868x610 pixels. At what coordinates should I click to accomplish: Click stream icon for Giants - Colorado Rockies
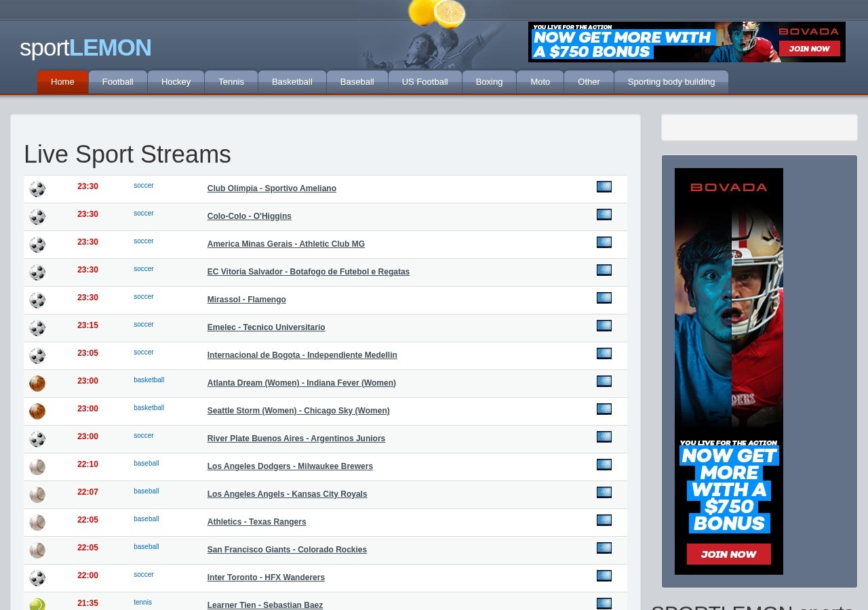[x=604, y=548]
